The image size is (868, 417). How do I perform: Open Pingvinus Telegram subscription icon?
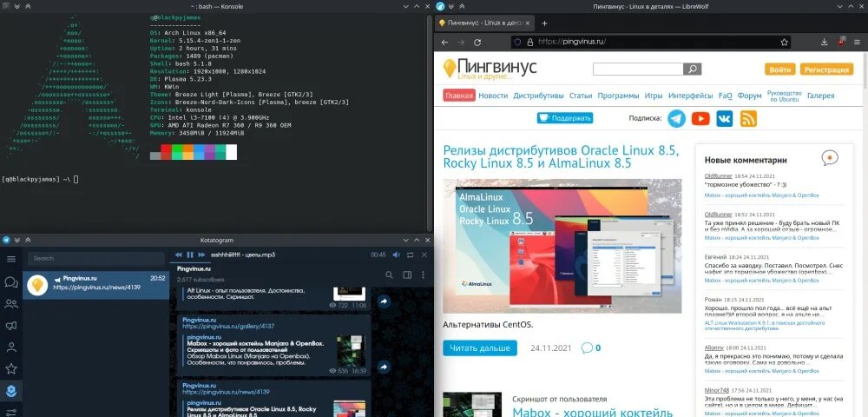[x=676, y=118]
